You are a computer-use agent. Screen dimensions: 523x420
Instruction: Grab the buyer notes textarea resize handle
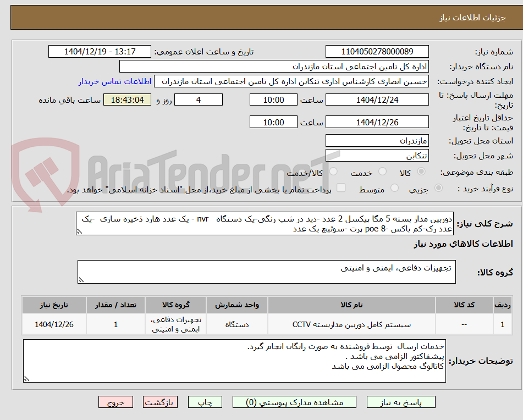[27, 379]
